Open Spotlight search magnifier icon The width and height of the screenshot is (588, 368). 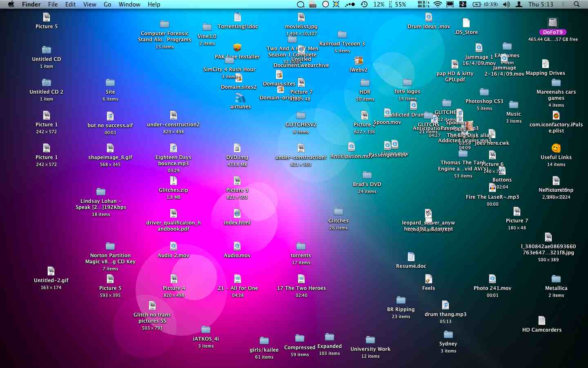[577, 4]
